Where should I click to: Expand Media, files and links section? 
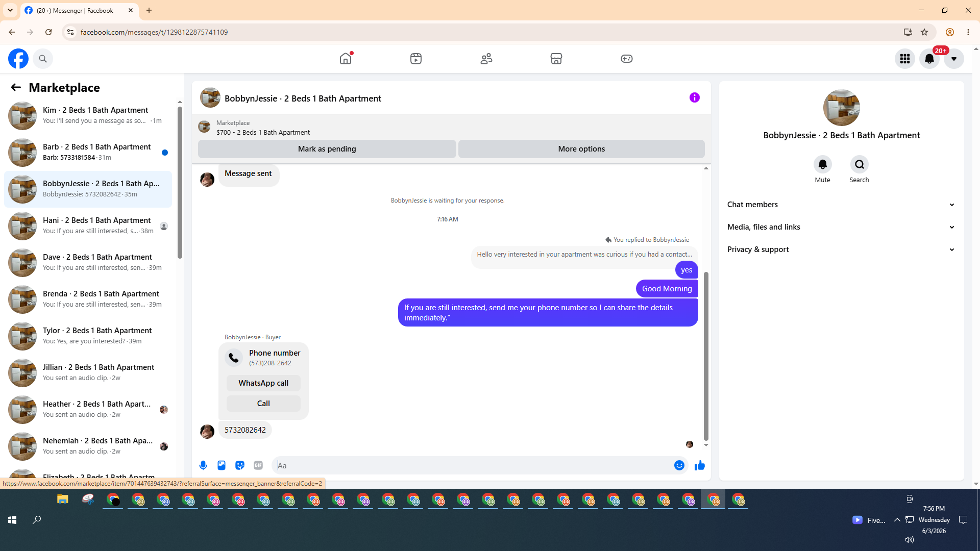tap(841, 227)
